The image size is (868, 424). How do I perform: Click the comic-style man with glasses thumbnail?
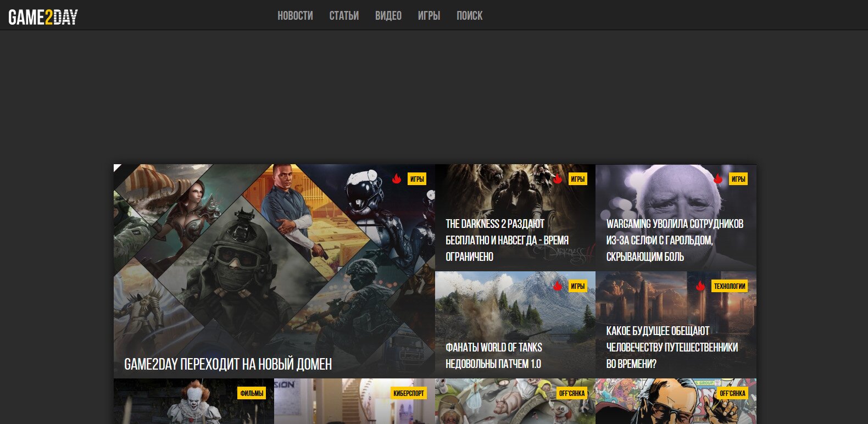pyautogui.click(x=676, y=401)
